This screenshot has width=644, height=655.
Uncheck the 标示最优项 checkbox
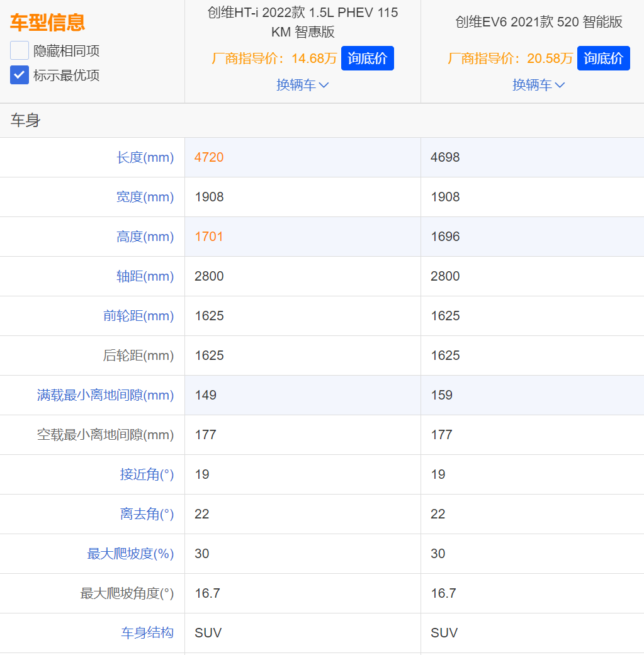(20, 75)
